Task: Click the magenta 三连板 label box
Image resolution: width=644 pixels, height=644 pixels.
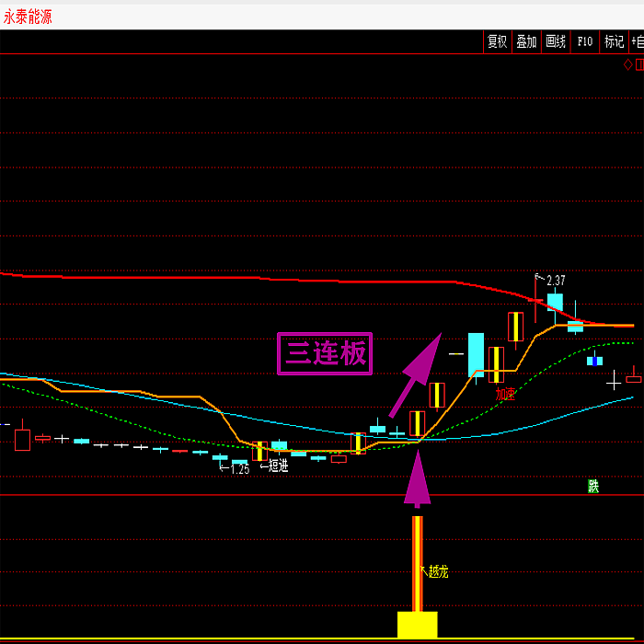Action: pyautogui.click(x=325, y=353)
